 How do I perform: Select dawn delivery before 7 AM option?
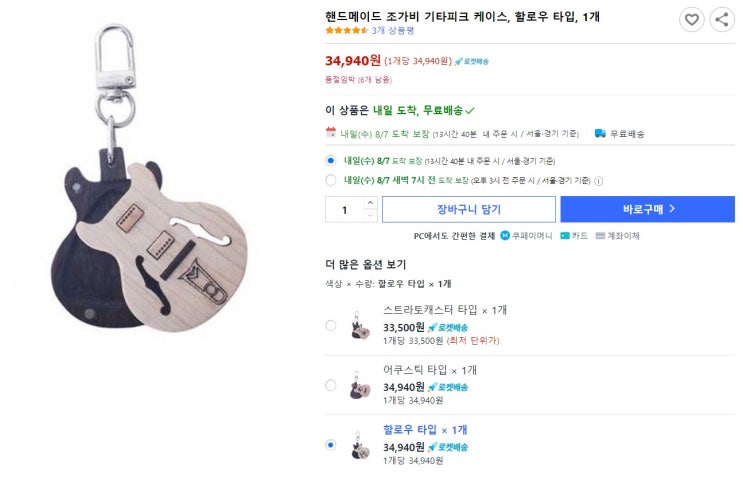coord(331,181)
